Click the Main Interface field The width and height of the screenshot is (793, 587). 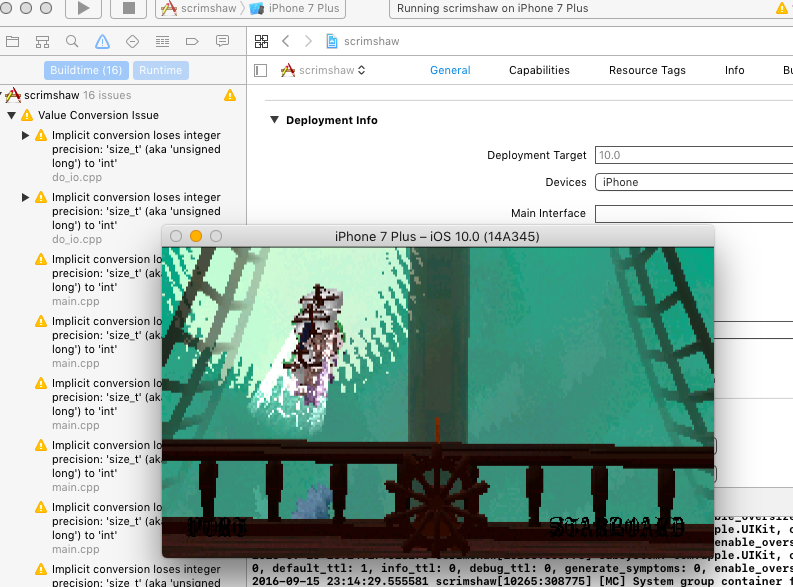pos(694,213)
